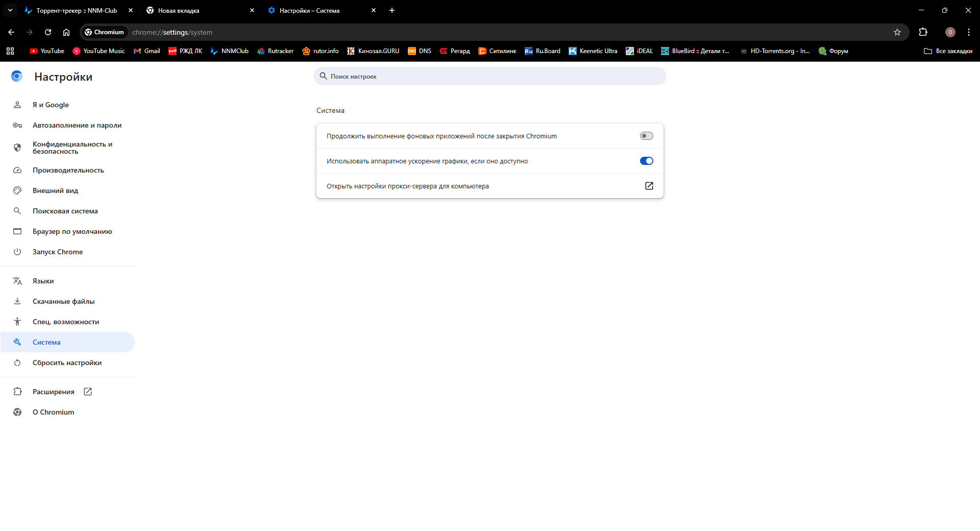
Task: Click the "Поиск настроек" search field
Action: [490, 77]
